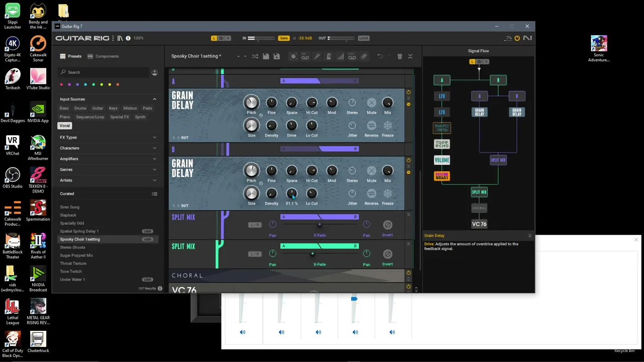Click the Pitch knob on first Grain Delay

251,103
